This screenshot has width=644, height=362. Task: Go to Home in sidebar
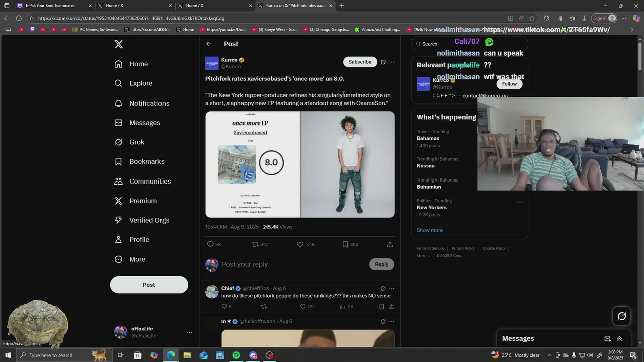[x=132, y=64]
